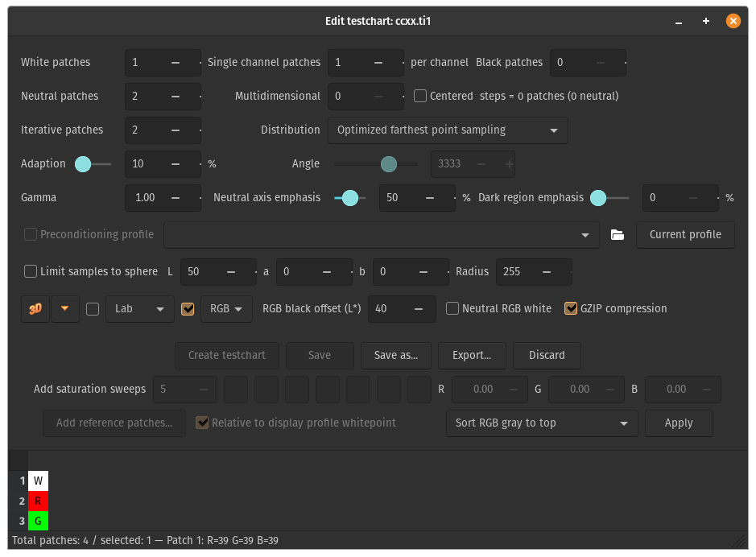Open the 3D testchart viewer

point(34,308)
